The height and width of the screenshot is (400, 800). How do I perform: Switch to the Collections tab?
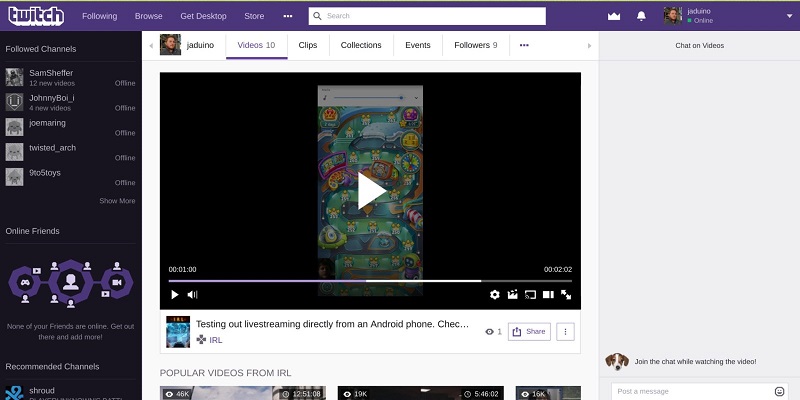(361, 45)
